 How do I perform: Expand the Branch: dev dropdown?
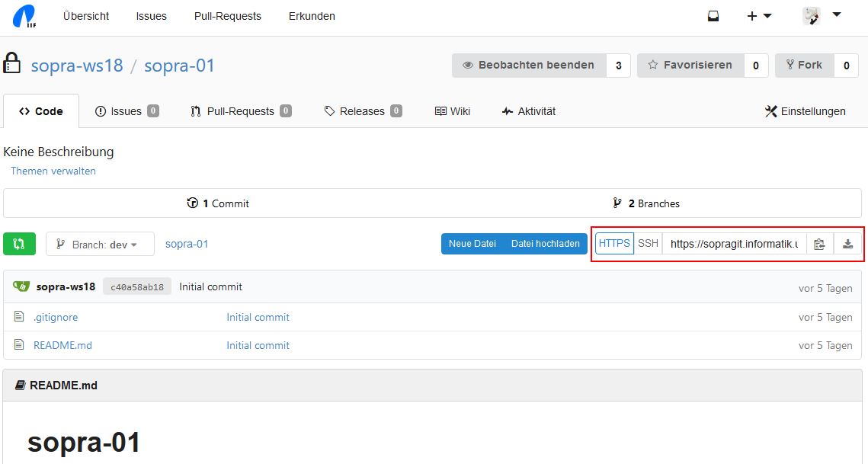tap(100, 245)
